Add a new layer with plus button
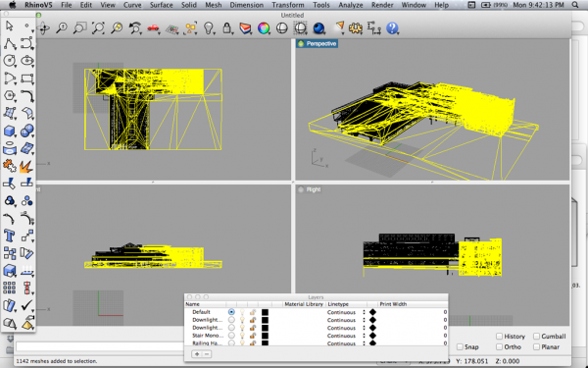This screenshot has width=588, height=368. click(x=197, y=354)
